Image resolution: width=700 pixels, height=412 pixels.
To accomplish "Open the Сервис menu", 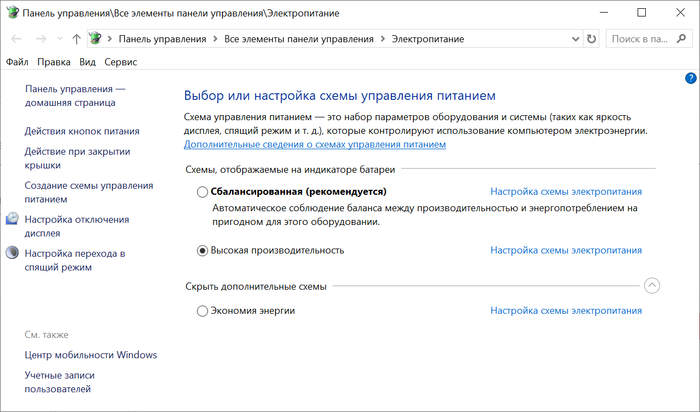I will click(x=120, y=62).
